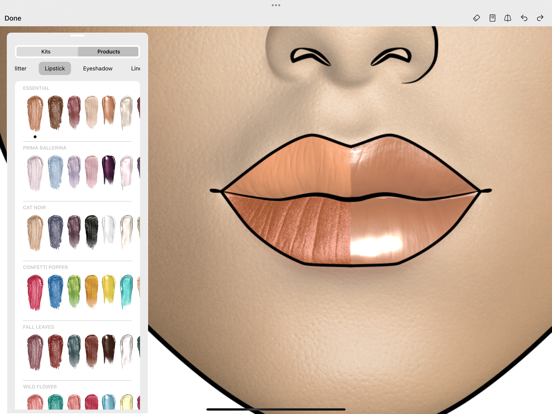The height and width of the screenshot is (414, 552).
Task: Select the Glitter category tab
Action: tap(20, 68)
